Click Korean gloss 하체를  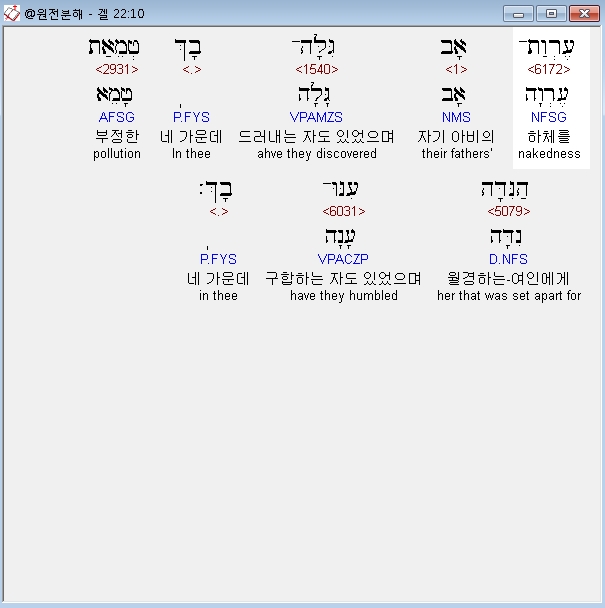coord(549,136)
